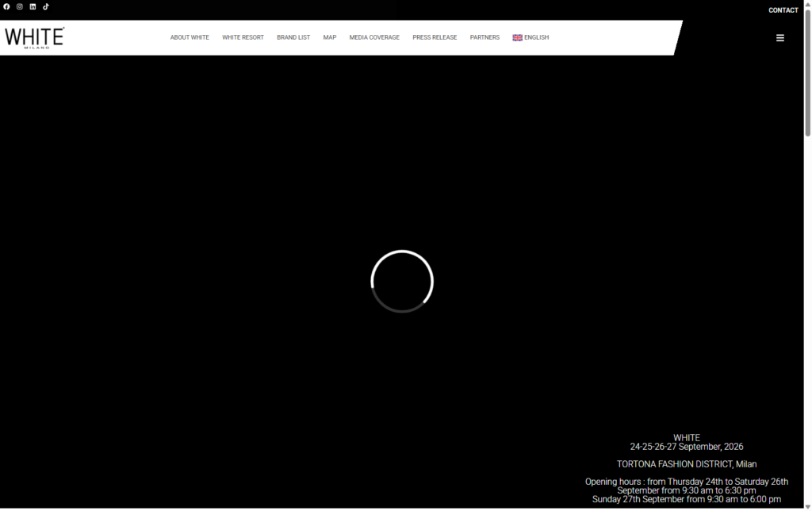Go to About White page

click(x=190, y=37)
